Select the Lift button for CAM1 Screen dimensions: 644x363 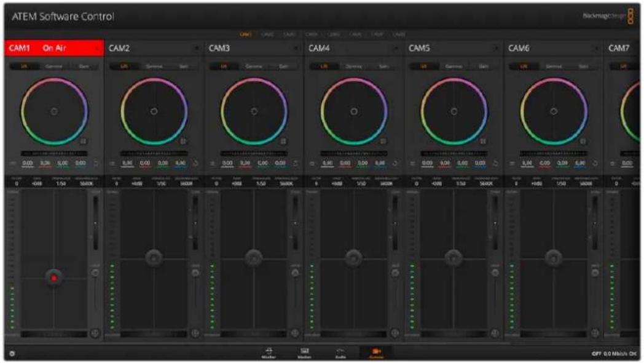coord(24,66)
